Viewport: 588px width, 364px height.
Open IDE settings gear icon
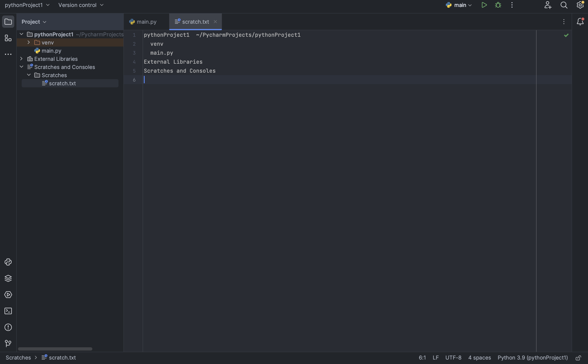(x=580, y=5)
